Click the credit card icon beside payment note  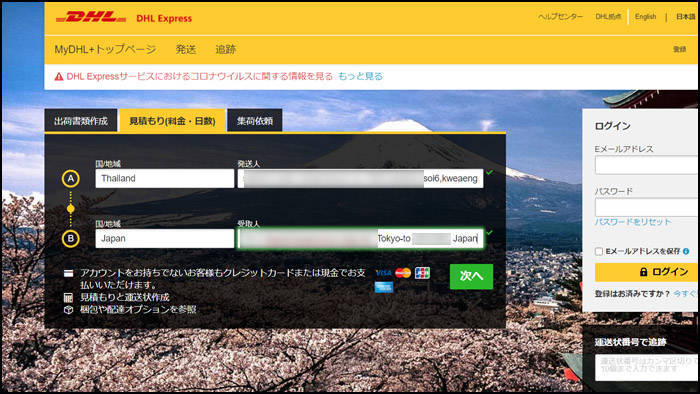(68, 273)
